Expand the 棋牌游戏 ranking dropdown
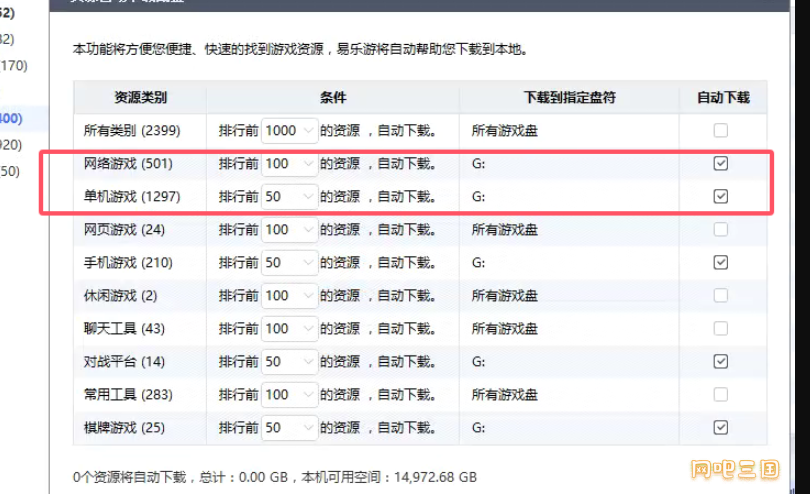The width and height of the screenshot is (810, 494). tap(289, 427)
